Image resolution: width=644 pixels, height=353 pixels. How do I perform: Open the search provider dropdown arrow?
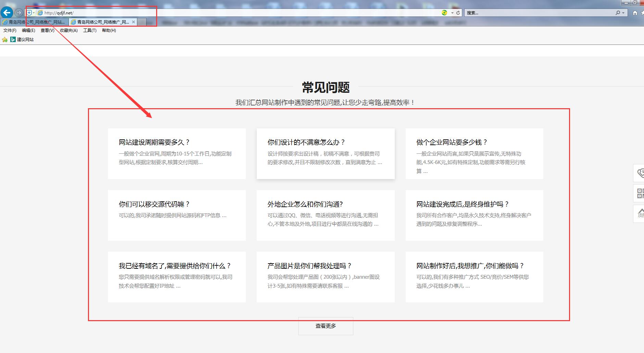[623, 13]
